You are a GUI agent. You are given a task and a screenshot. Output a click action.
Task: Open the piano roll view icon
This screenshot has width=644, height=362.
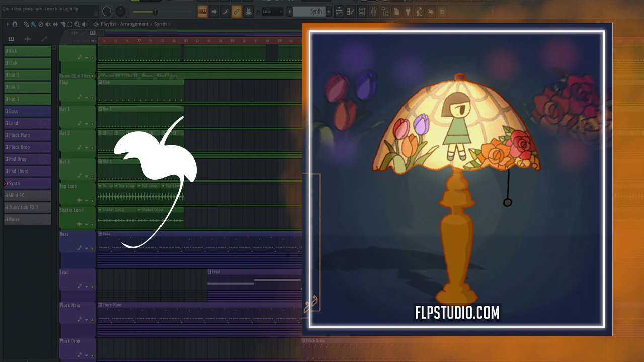click(351, 12)
